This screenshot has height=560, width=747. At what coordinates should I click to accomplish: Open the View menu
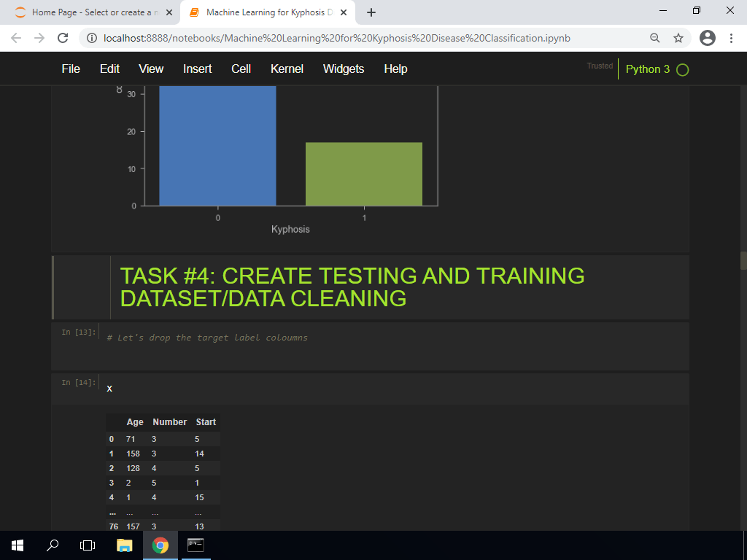(x=151, y=69)
